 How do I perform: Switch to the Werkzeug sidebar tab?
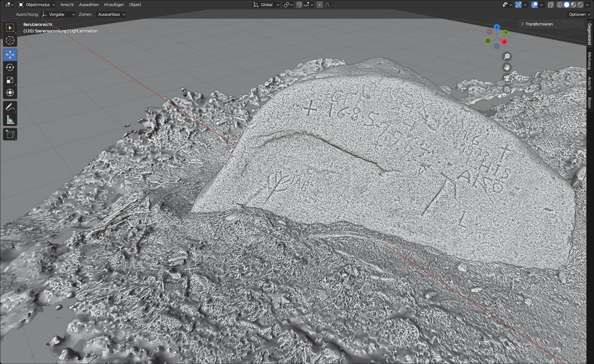coord(589,60)
